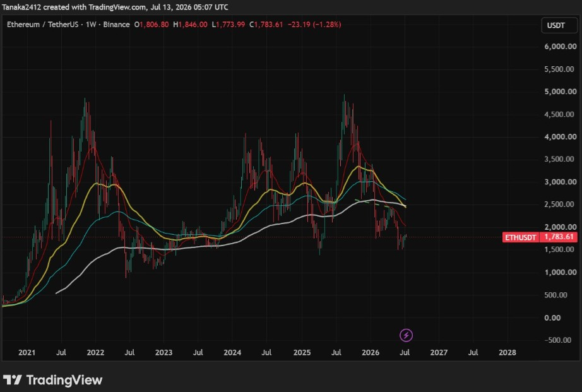Click the Binance exchange label
Viewport: 582px width, 392px height.
point(117,25)
